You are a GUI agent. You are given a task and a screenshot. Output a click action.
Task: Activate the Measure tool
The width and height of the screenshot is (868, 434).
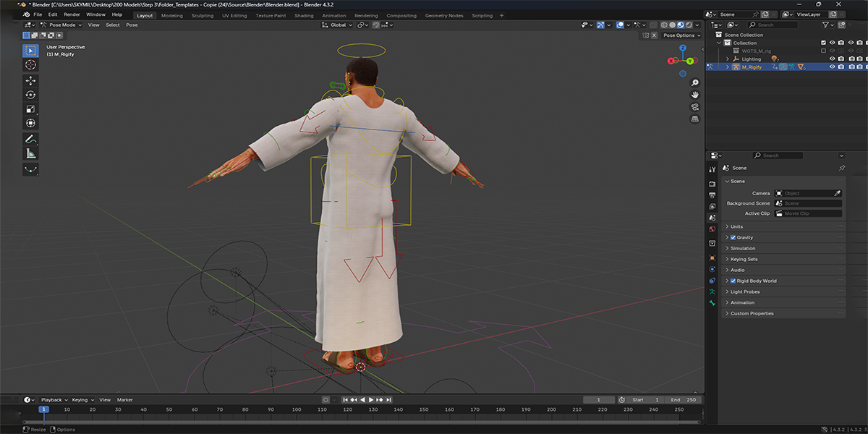coord(30,153)
